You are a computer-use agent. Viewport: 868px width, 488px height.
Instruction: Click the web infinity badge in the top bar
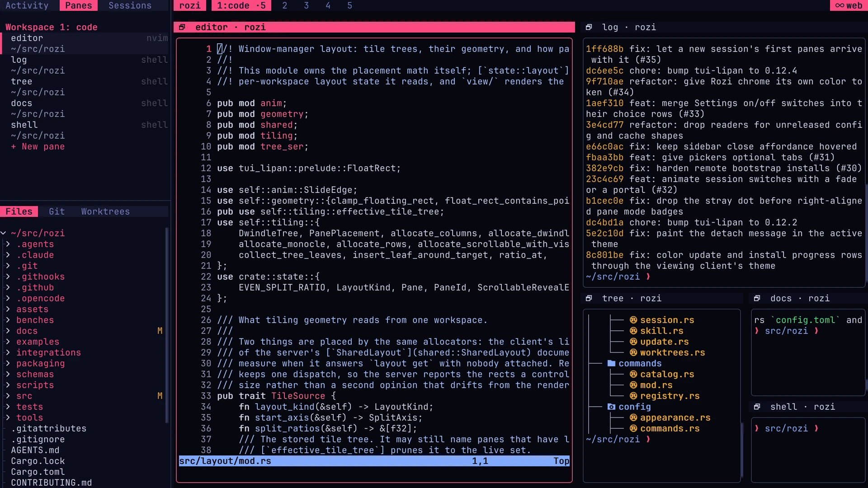[849, 5]
